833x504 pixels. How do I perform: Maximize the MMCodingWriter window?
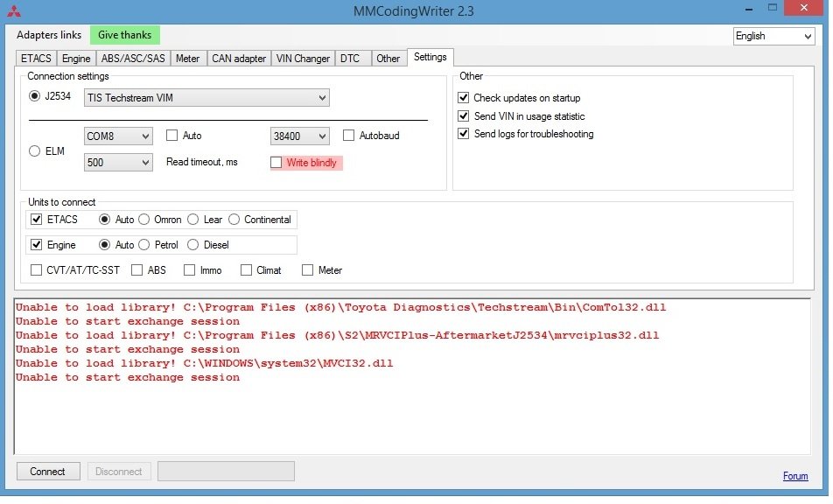pos(773,8)
